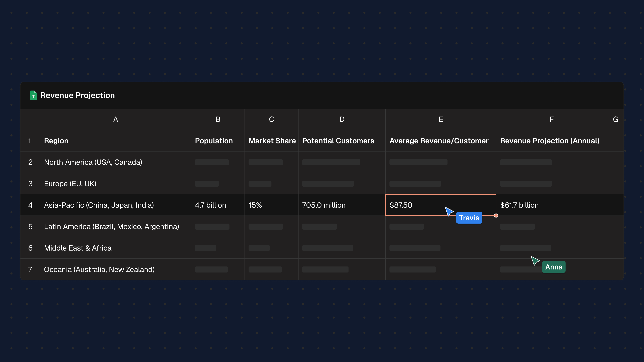Click the $87.50 cell value
644x362 pixels.
(x=401, y=205)
